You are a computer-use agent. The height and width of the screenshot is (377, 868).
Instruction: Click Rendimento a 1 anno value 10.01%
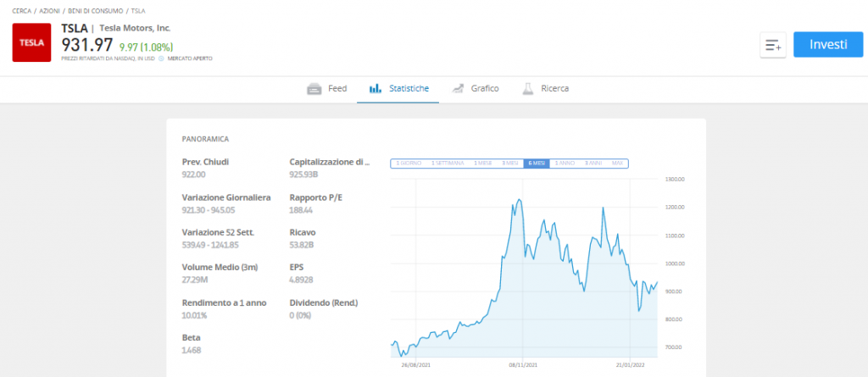pyautogui.click(x=194, y=315)
